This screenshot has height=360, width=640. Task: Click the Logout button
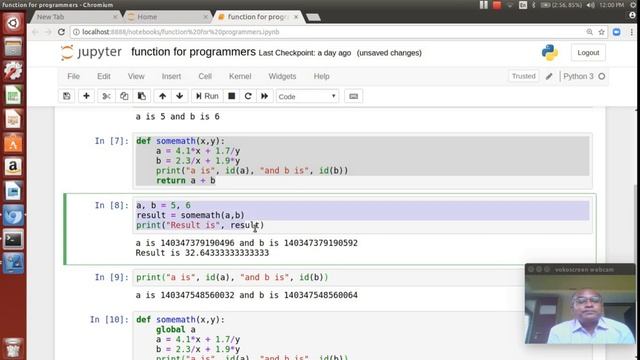588,53
